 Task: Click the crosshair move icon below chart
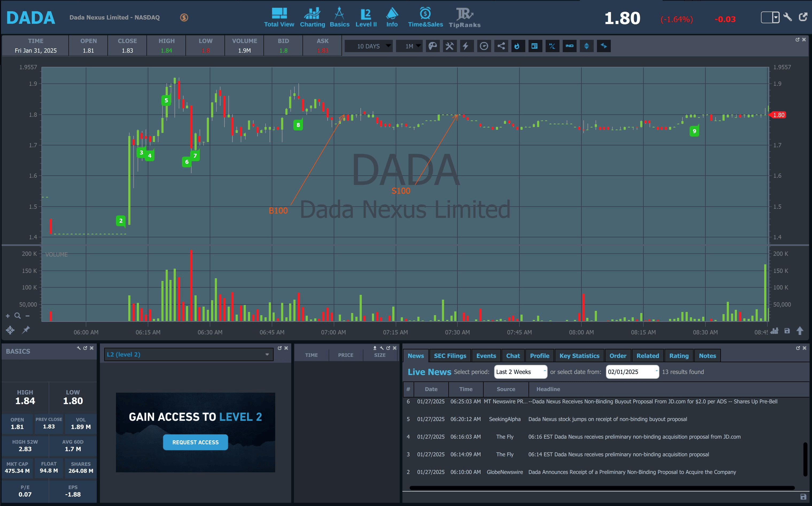coord(10,330)
